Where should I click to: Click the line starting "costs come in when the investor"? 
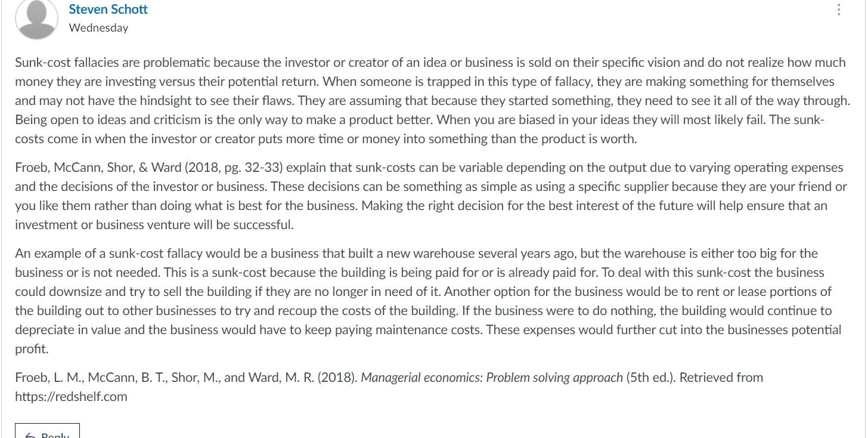pyautogui.click(x=326, y=138)
